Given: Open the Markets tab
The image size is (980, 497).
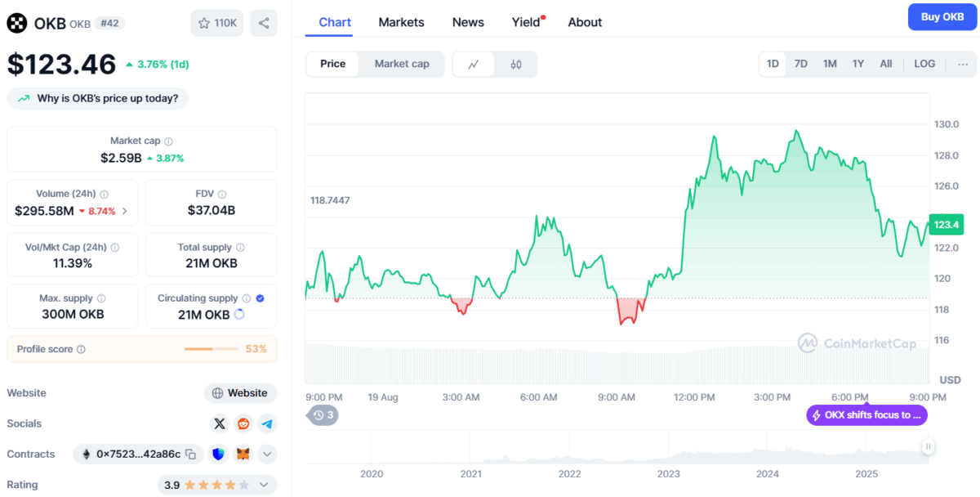Looking at the screenshot, I should point(401,22).
